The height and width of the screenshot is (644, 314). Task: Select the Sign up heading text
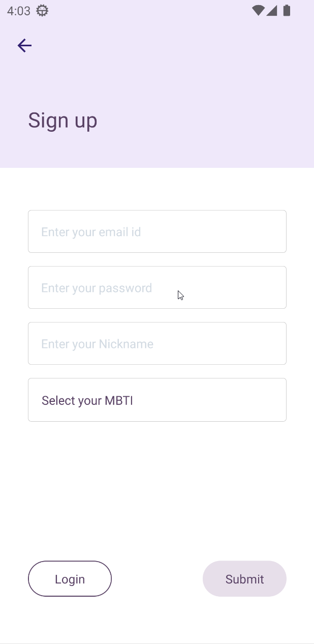[62, 120]
